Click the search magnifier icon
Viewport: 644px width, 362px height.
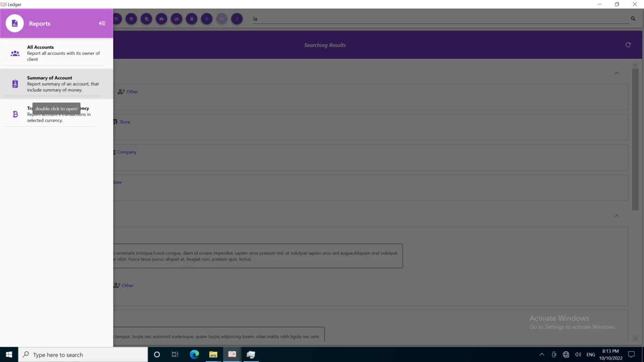pos(633,19)
